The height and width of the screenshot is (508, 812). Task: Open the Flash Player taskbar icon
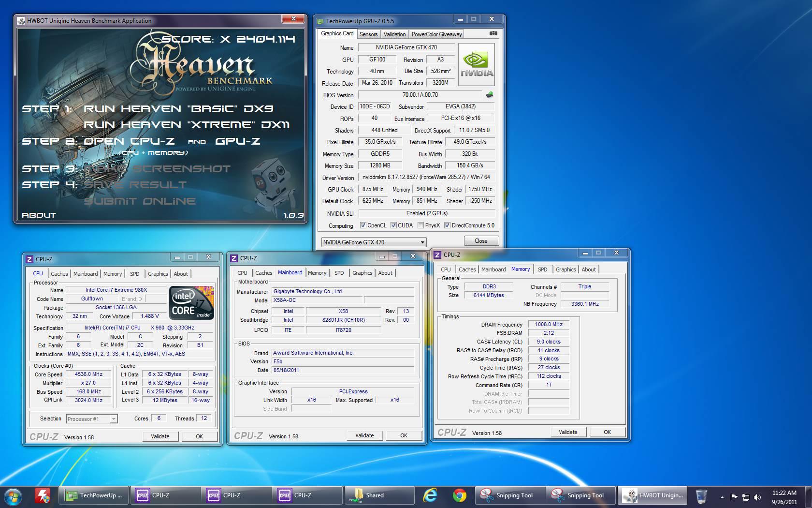43,495
